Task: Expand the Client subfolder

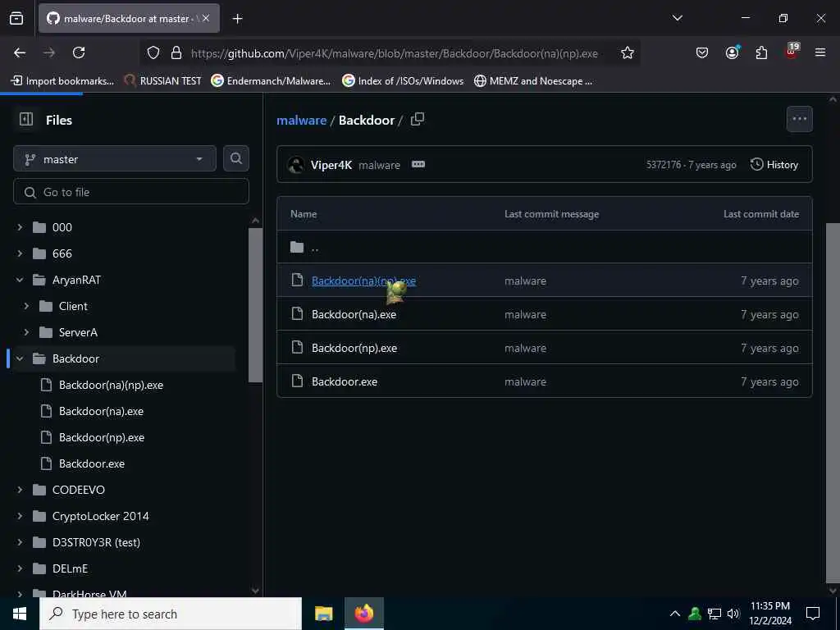Action: [x=26, y=306]
